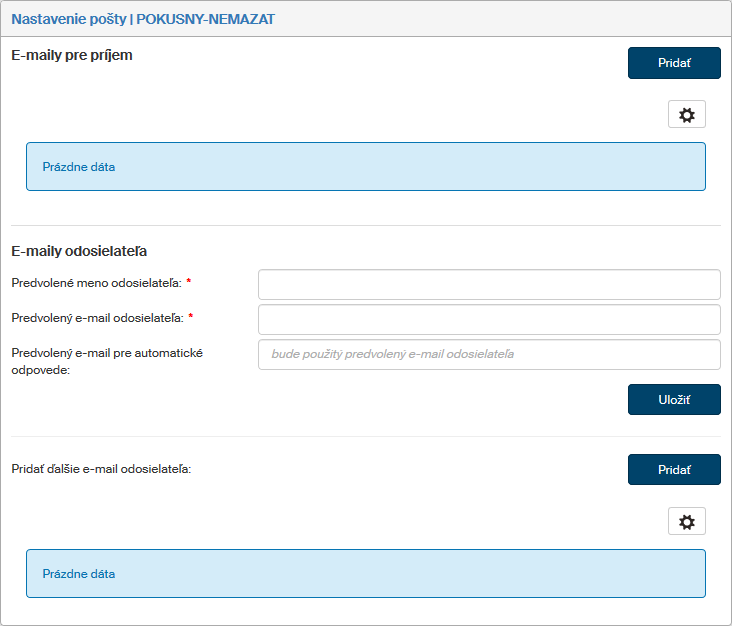Click the bottom Prázdne dáta info box
Image resolution: width=732 pixels, height=626 pixels.
tap(365, 573)
